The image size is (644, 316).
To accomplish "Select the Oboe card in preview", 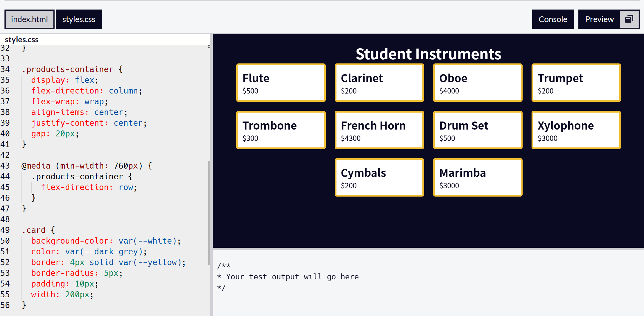I will pos(478,83).
